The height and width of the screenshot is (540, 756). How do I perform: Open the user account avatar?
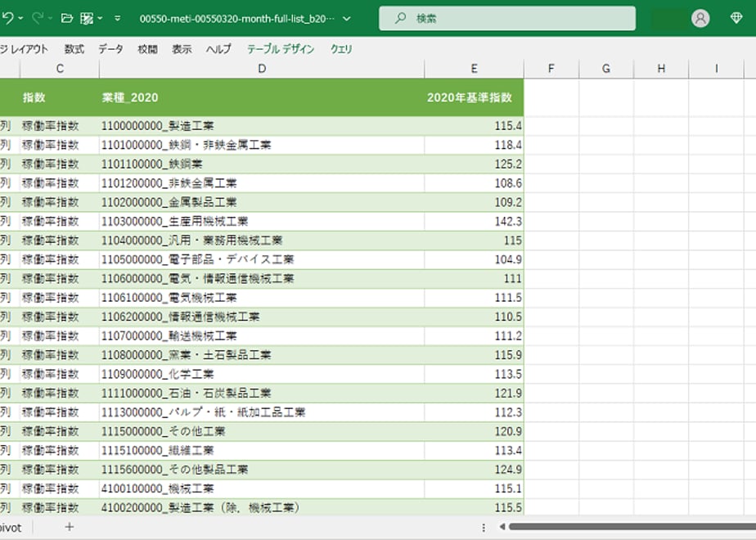(x=700, y=18)
